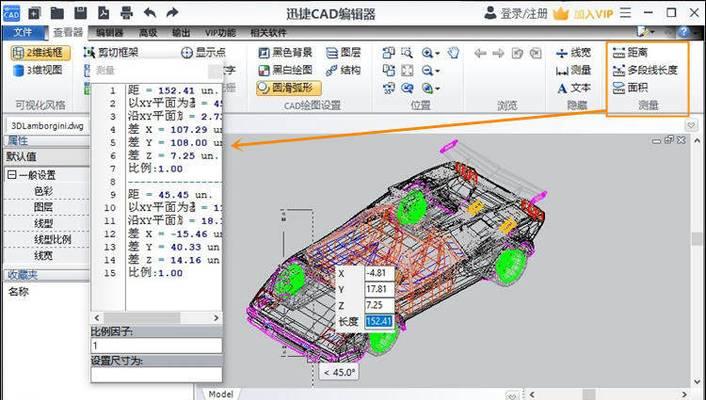Image resolution: width=706 pixels, height=400 pixels.
Task: Select 多段线长度 polyline length tool
Action: tap(645, 70)
